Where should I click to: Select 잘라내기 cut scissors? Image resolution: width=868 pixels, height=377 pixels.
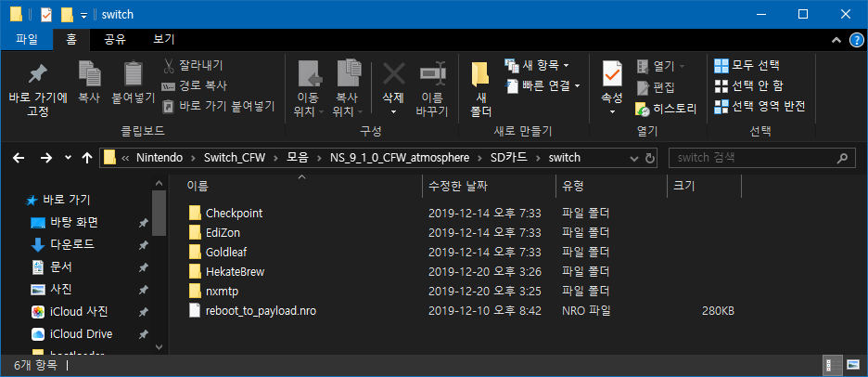(x=193, y=65)
